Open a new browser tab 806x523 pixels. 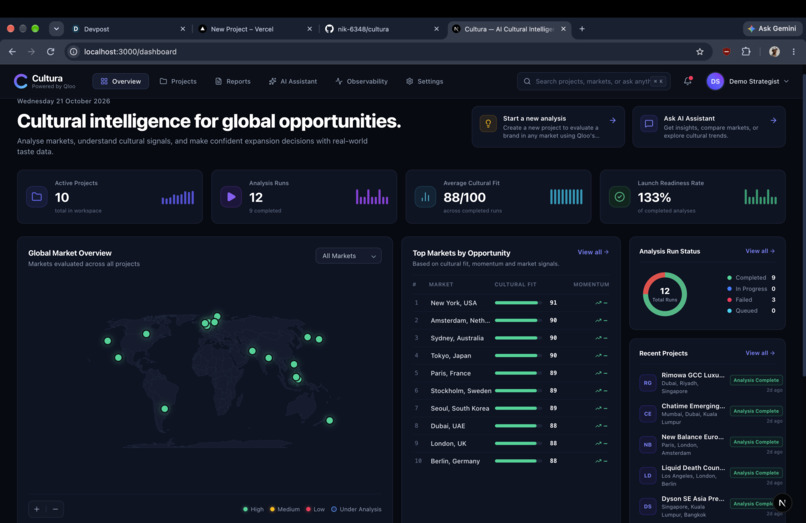(582, 29)
